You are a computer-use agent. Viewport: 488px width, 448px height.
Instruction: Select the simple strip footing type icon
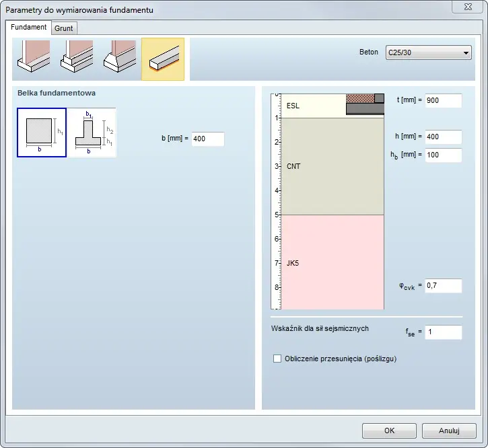tap(34, 59)
